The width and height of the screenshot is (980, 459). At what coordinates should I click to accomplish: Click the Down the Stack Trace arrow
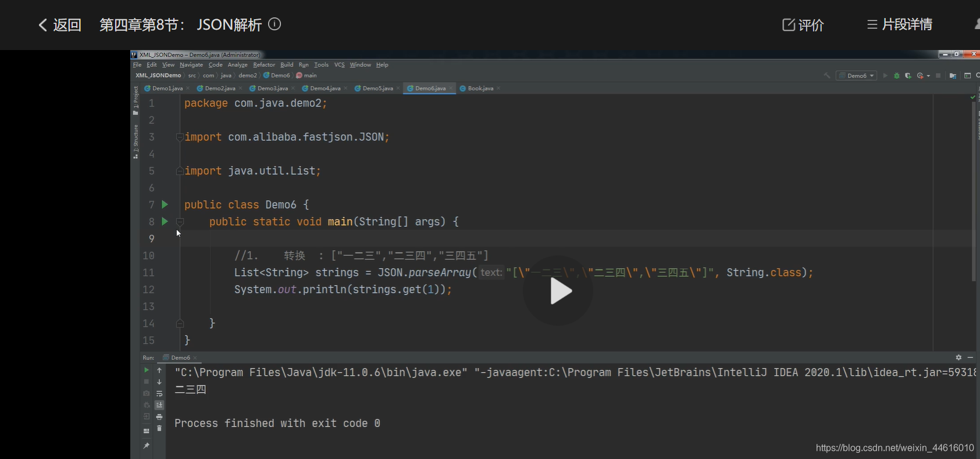point(159,382)
